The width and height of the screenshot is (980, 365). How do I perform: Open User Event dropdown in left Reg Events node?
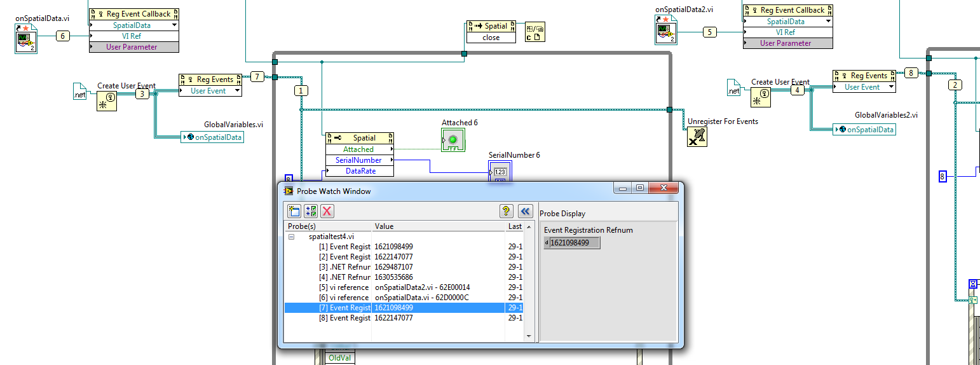[237, 91]
